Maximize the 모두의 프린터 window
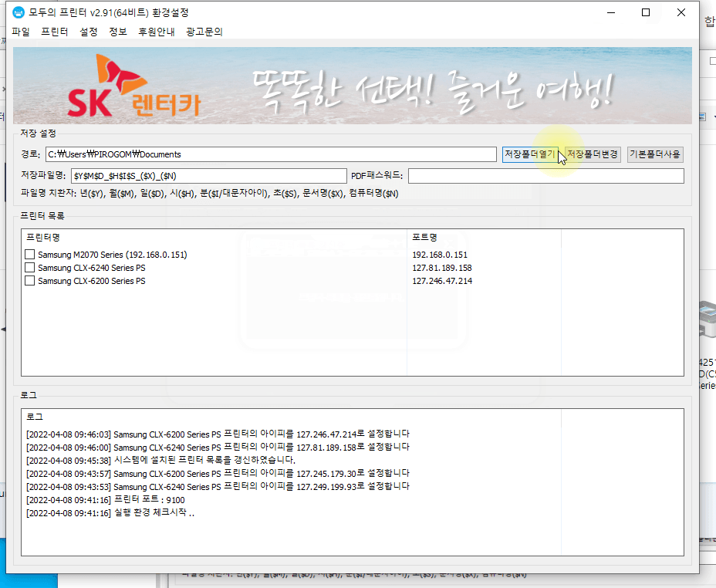The height and width of the screenshot is (588, 716). [646, 12]
